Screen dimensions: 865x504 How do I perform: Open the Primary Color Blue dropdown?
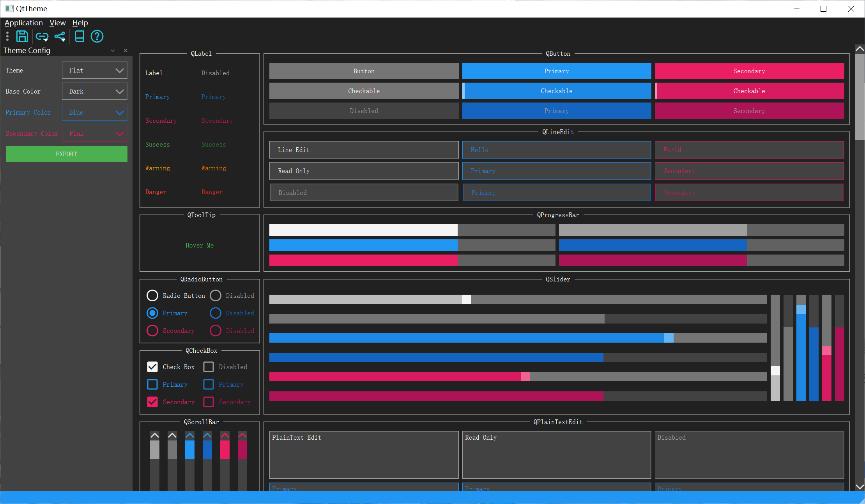point(95,113)
